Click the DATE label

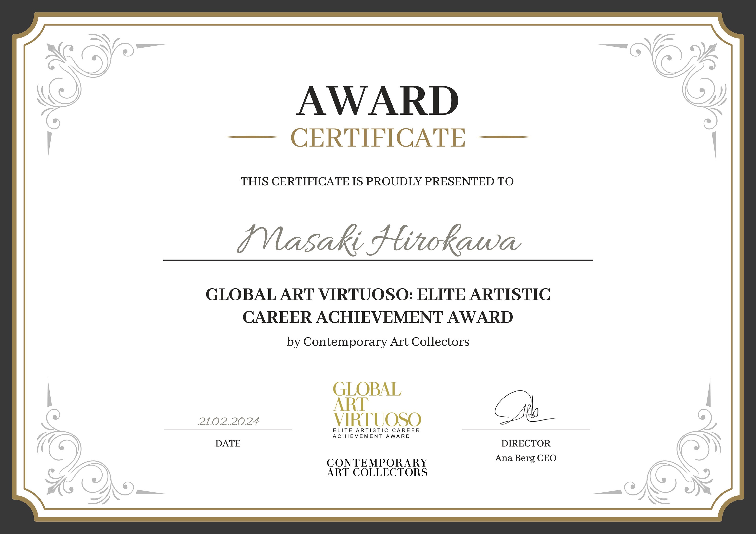[228, 444]
